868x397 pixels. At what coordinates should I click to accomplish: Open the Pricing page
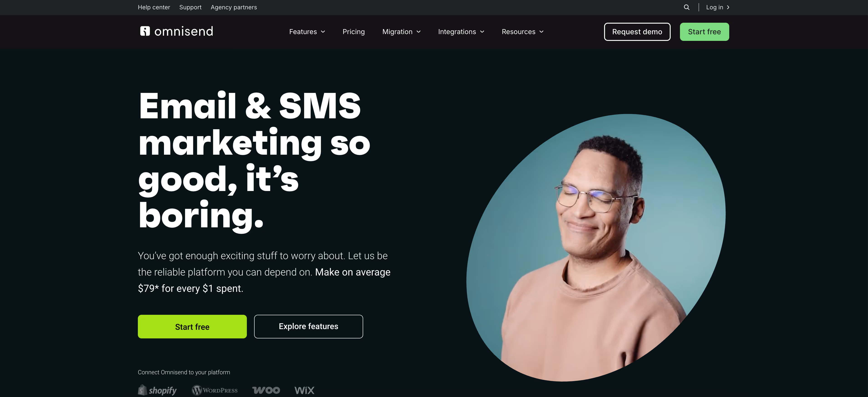click(353, 32)
